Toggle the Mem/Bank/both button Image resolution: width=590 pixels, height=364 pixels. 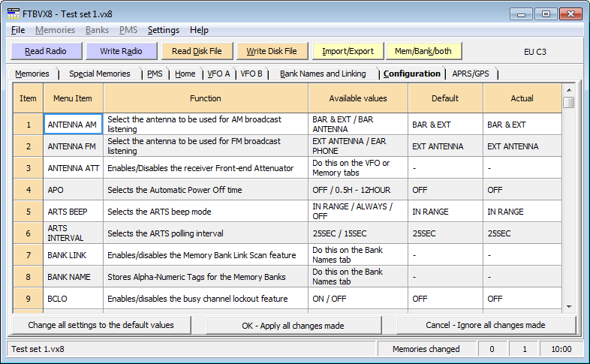pyautogui.click(x=423, y=51)
